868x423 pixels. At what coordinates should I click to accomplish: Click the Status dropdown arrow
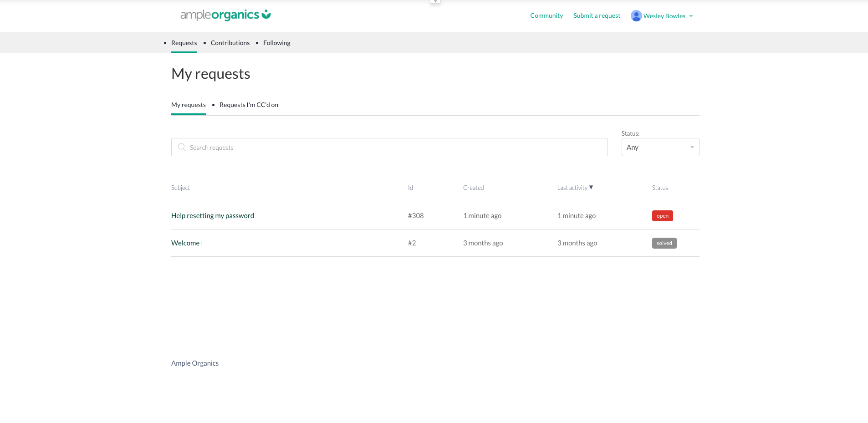tap(692, 147)
